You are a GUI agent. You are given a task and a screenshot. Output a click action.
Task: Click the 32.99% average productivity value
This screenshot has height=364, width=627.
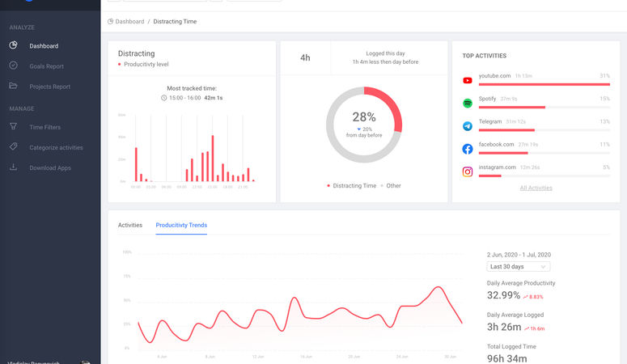click(503, 295)
